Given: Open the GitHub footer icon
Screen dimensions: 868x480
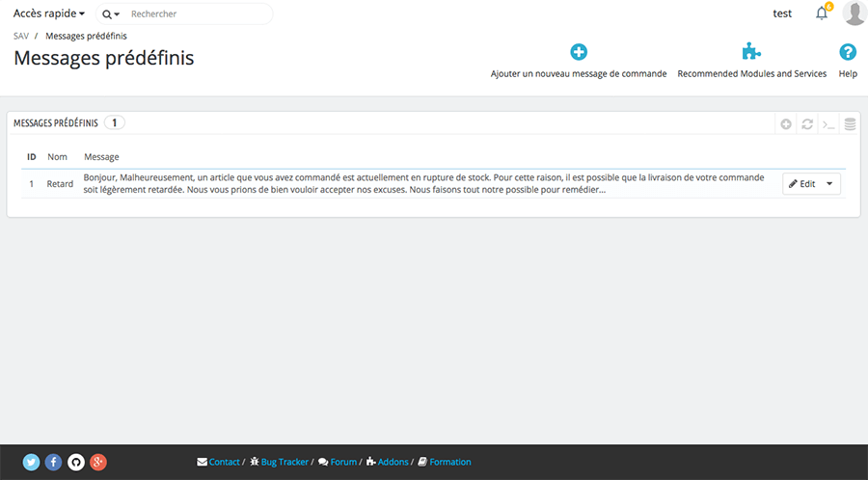Looking at the screenshot, I should pos(75,462).
